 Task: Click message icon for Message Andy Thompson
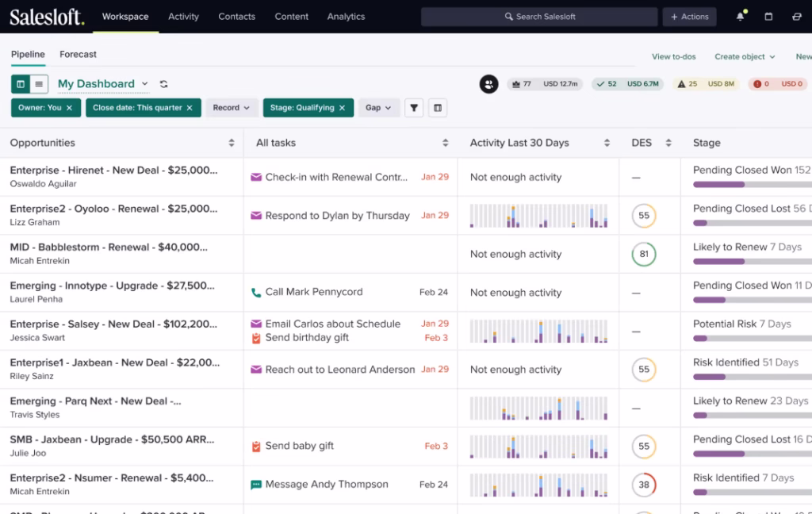[256, 485]
